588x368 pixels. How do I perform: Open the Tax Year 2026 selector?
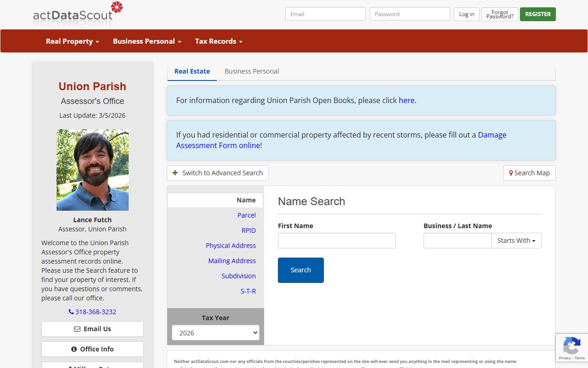[x=215, y=333]
